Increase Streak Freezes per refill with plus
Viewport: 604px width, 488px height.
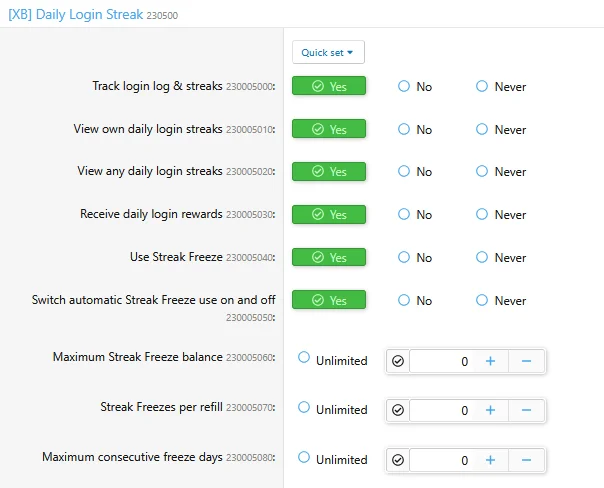[x=490, y=410]
